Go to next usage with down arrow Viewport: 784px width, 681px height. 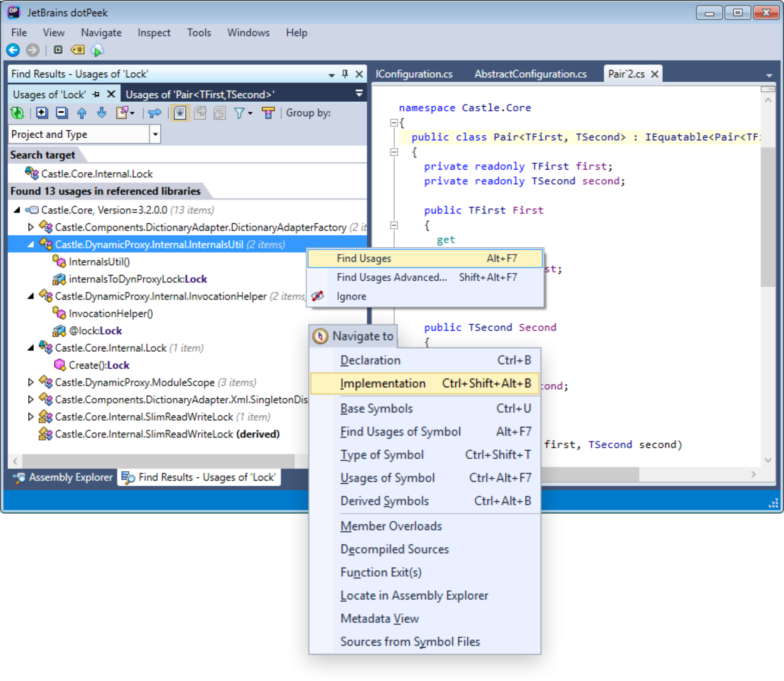click(x=102, y=113)
